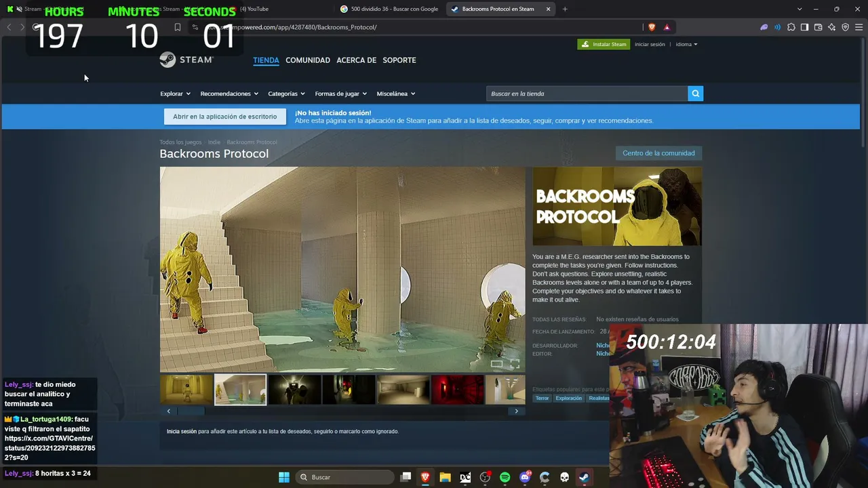Select the dark tunnel monster thumbnail
Image resolution: width=868 pixels, height=488 pixels.
[x=295, y=390]
